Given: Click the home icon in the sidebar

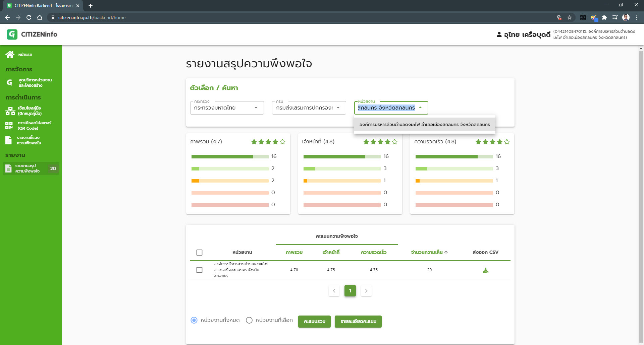Looking at the screenshot, I should pyautogui.click(x=10, y=55).
